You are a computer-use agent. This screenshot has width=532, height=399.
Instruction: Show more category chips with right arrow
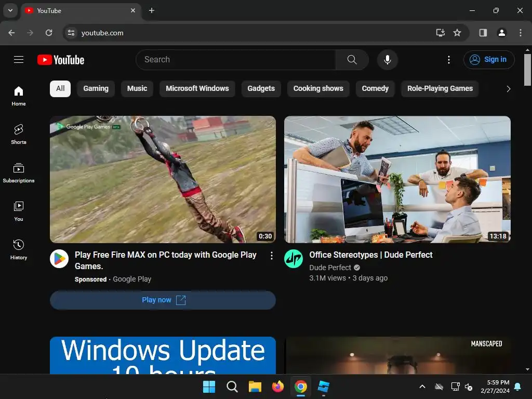click(508, 89)
